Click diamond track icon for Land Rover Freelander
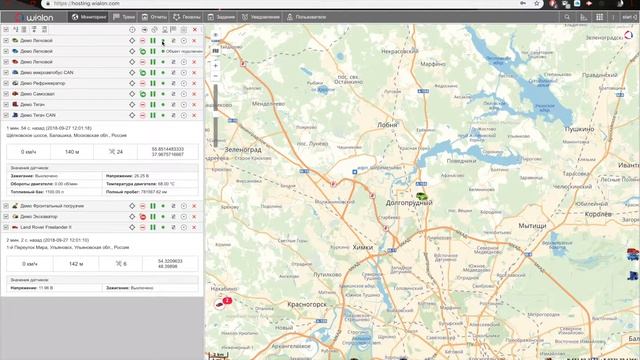Viewport: 640px width, 360px height. click(132, 227)
